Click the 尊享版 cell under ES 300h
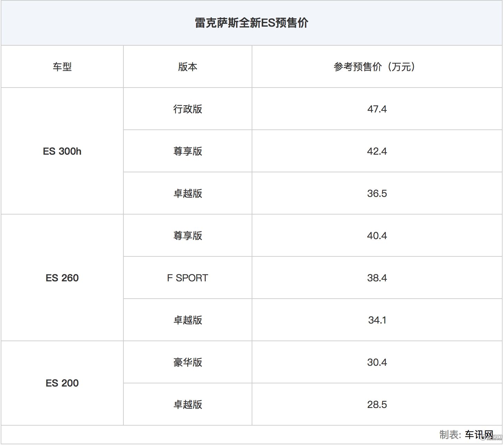 [187, 151]
